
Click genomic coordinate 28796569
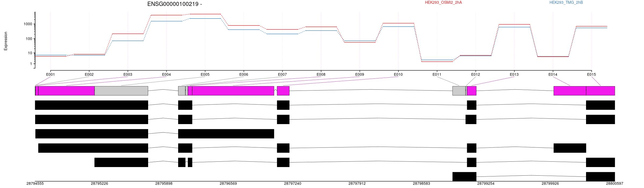click(x=228, y=184)
